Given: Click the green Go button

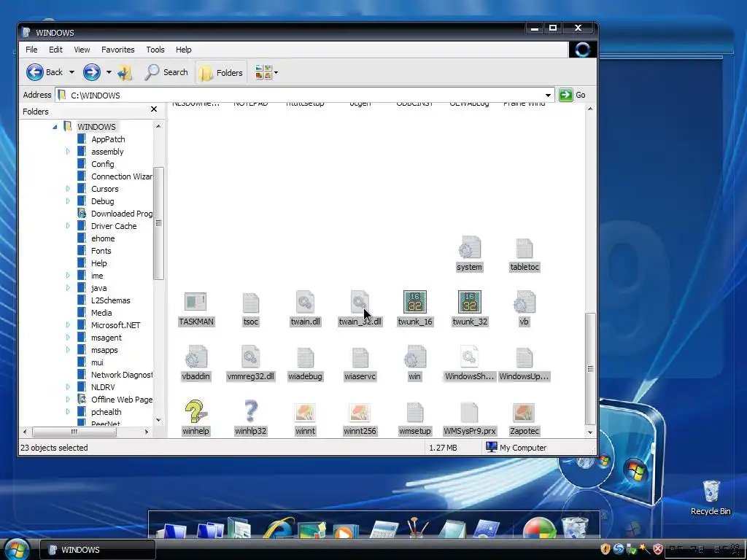Looking at the screenshot, I should pyautogui.click(x=573, y=95).
